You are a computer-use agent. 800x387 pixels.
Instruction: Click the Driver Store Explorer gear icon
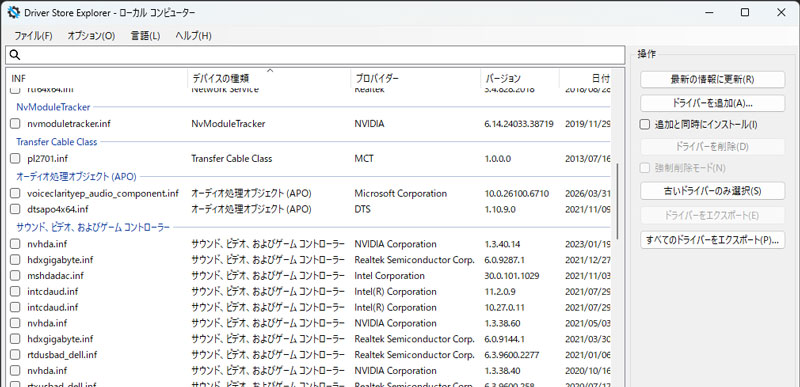click(x=13, y=13)
